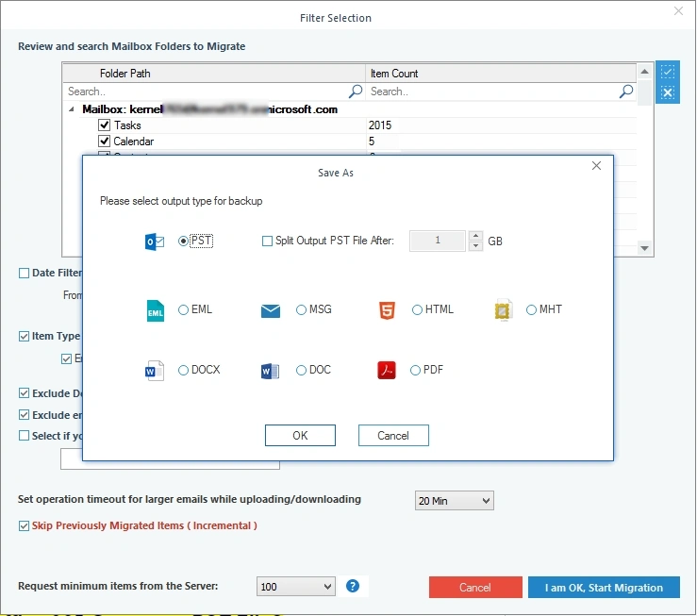The image size is (697, 616).
Task: Click the EML file format icon
Action: pos(155,310)
